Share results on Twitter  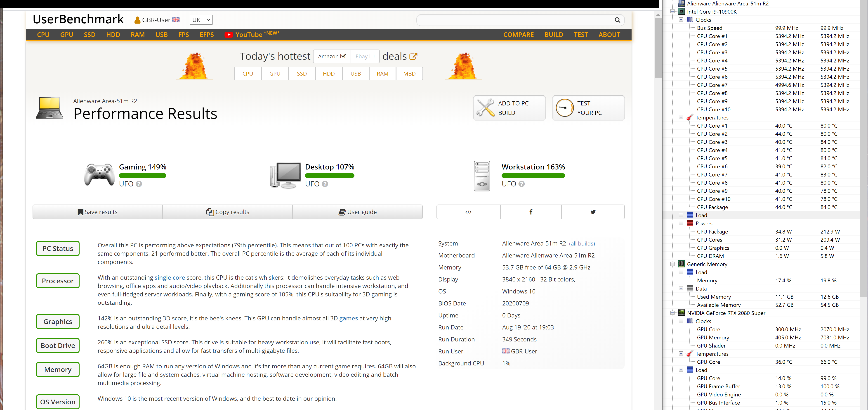point(593,212)
